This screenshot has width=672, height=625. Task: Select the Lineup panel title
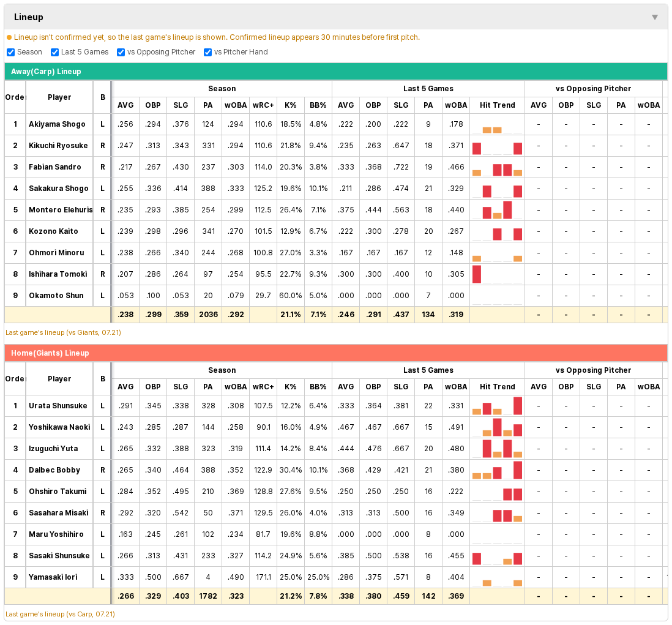(29, 17)
